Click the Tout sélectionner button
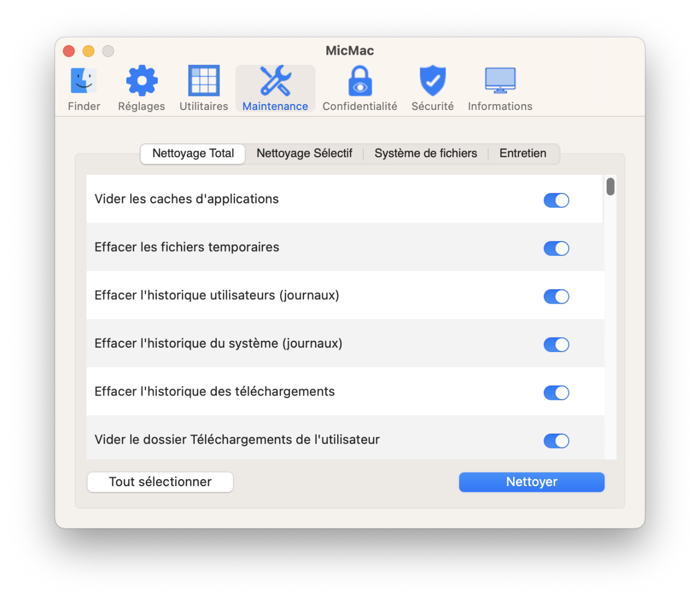 click(x=160, y=482)
